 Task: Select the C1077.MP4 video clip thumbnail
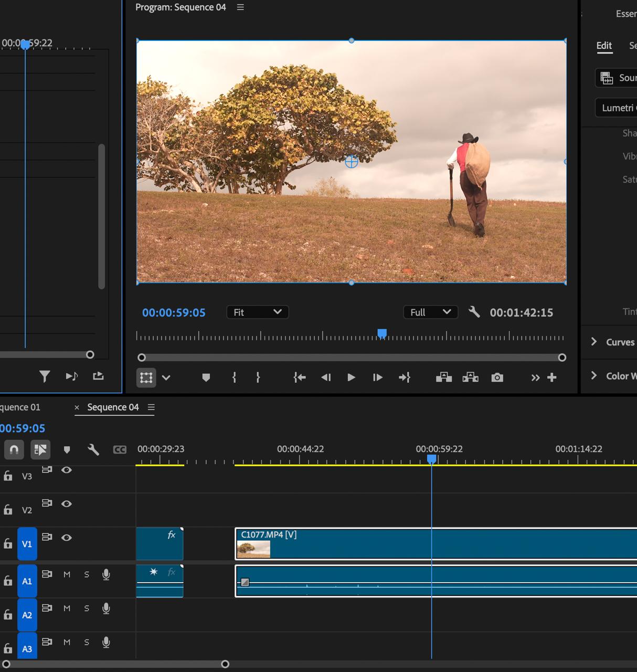tap(253, 549)
